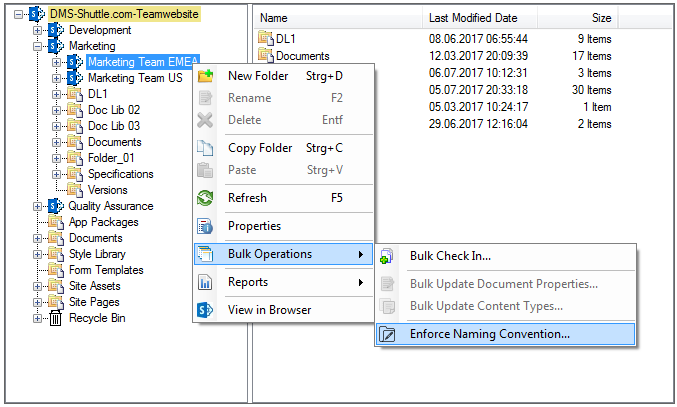Viewport: 677px width, 407px height.
Task: Collapse the DMS-Shuttle.com-Teamwebsite root node
Action: tap(18, 14)
